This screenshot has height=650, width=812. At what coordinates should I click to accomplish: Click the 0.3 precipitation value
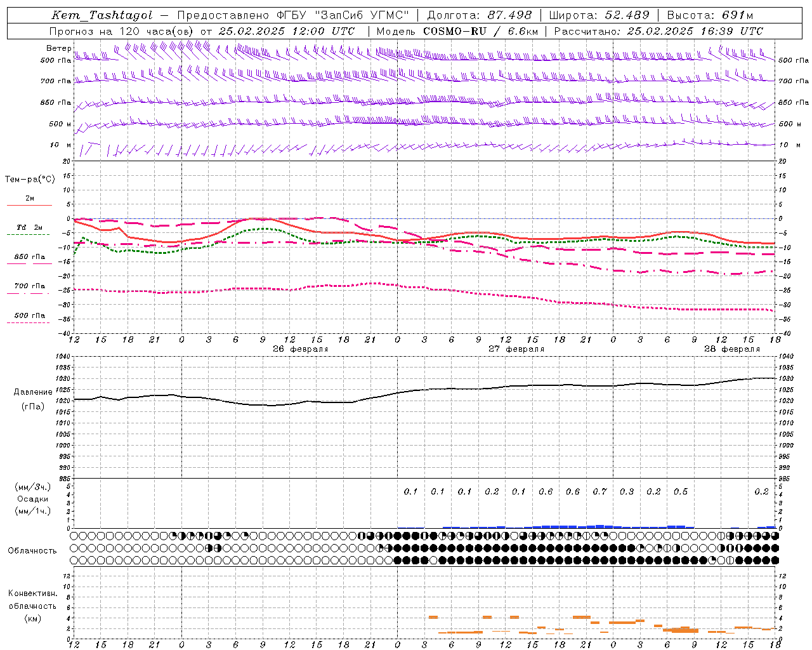point(627,491)
